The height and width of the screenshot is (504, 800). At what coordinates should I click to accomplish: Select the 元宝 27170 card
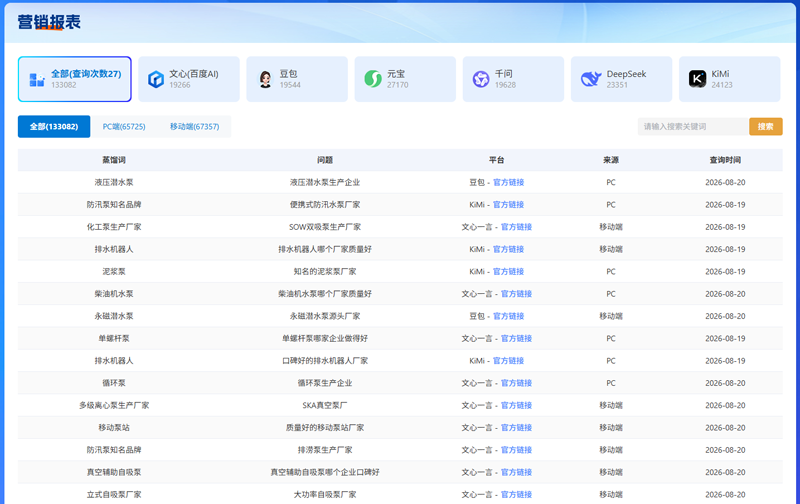click(405, 79)
